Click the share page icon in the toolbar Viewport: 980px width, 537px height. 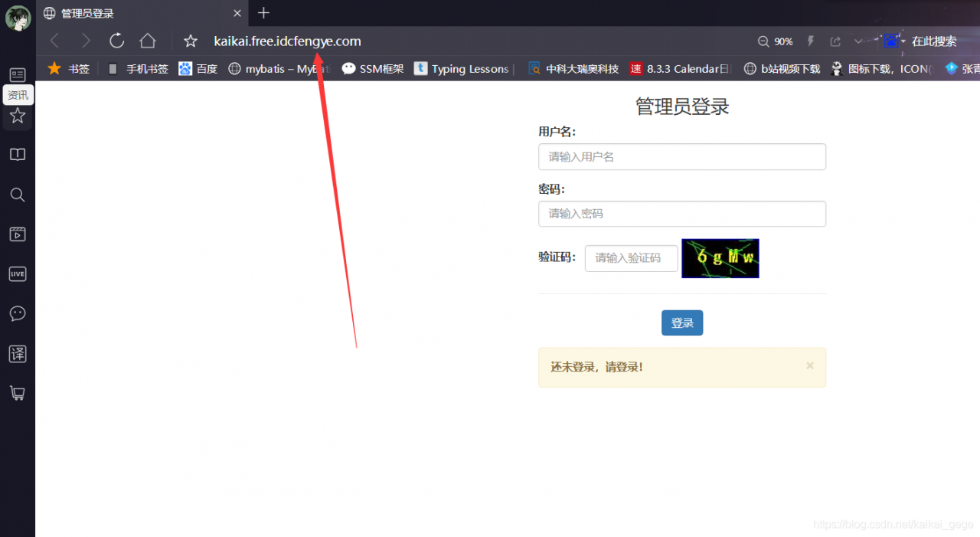[x=835, y=41]
